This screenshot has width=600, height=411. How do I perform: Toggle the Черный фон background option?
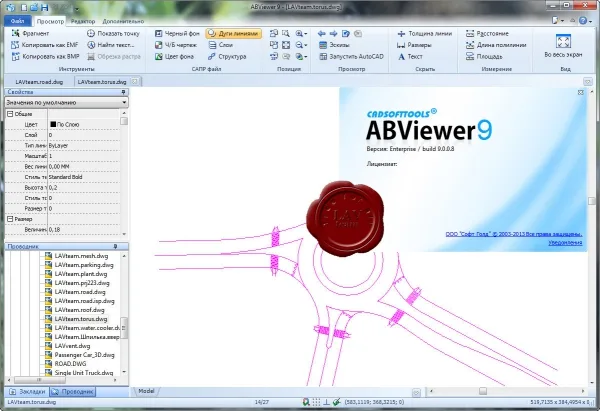177,34
